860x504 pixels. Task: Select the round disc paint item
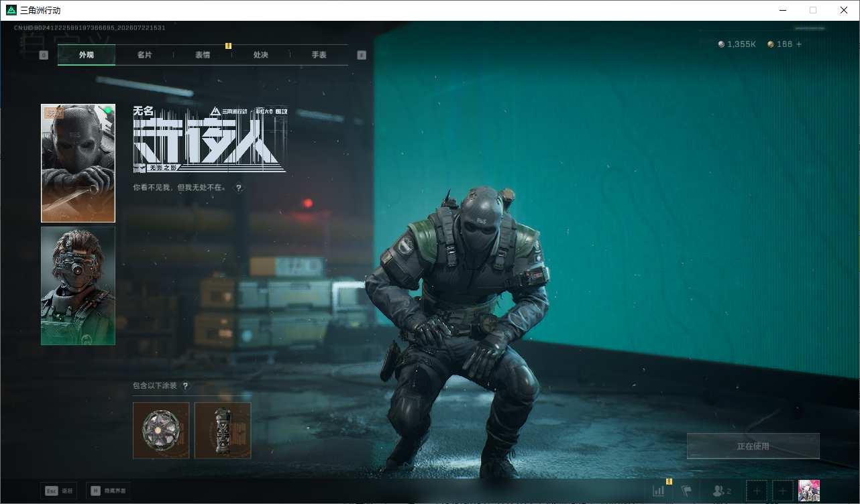click(161, 430)
